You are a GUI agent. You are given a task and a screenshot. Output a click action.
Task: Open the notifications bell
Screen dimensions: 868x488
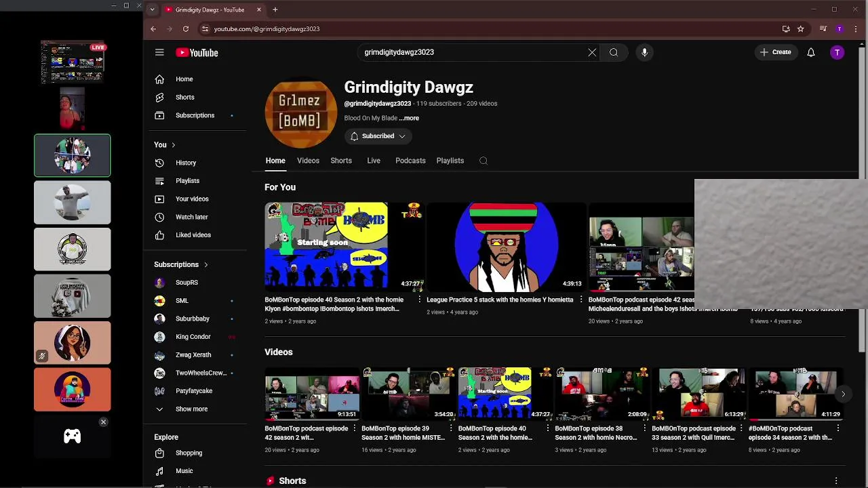pos(811,52)
